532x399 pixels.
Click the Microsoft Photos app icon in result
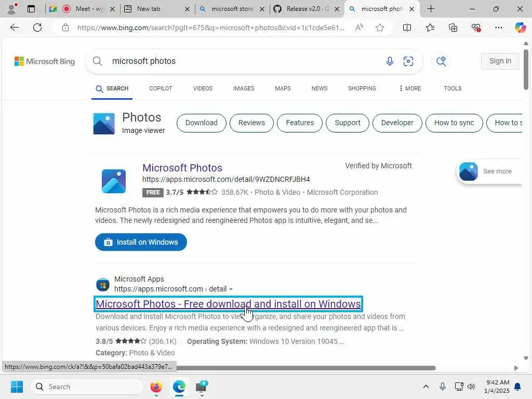point(114,181)
